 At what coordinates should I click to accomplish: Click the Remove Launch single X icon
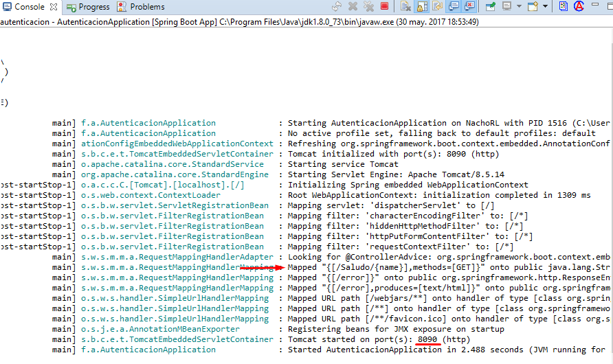tap(353, 7)
